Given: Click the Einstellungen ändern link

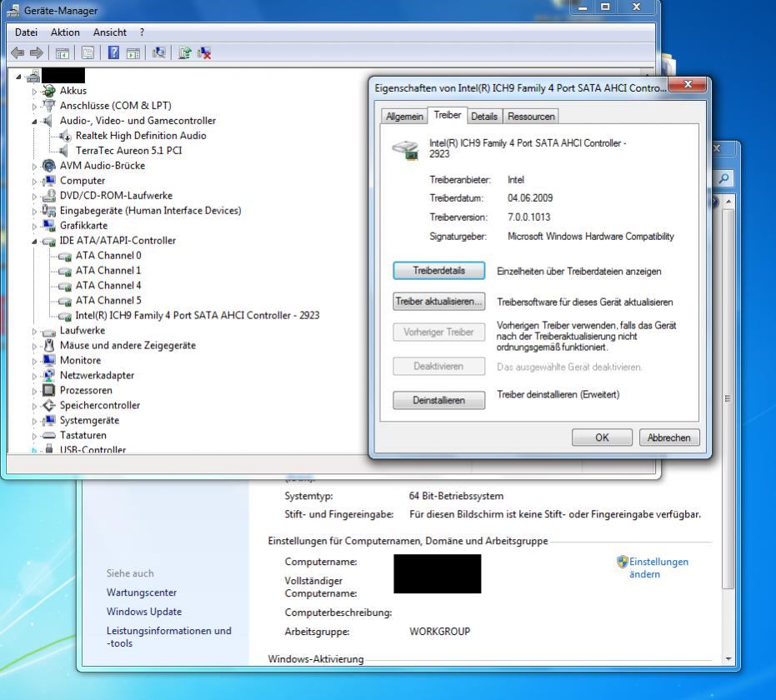Looking at the screenshot, I should click(658, 567).
